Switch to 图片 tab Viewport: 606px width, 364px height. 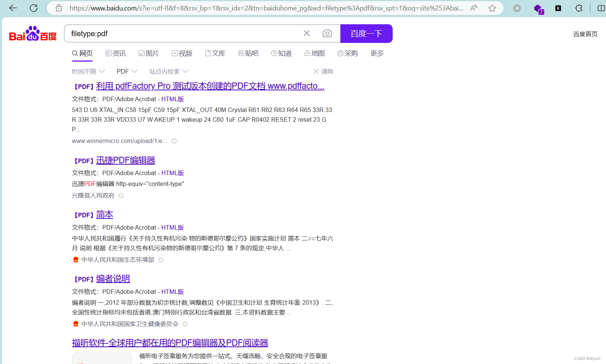148,53
